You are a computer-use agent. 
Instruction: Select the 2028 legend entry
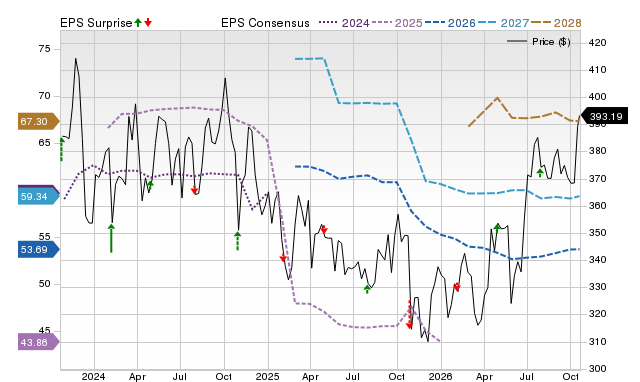556,23
